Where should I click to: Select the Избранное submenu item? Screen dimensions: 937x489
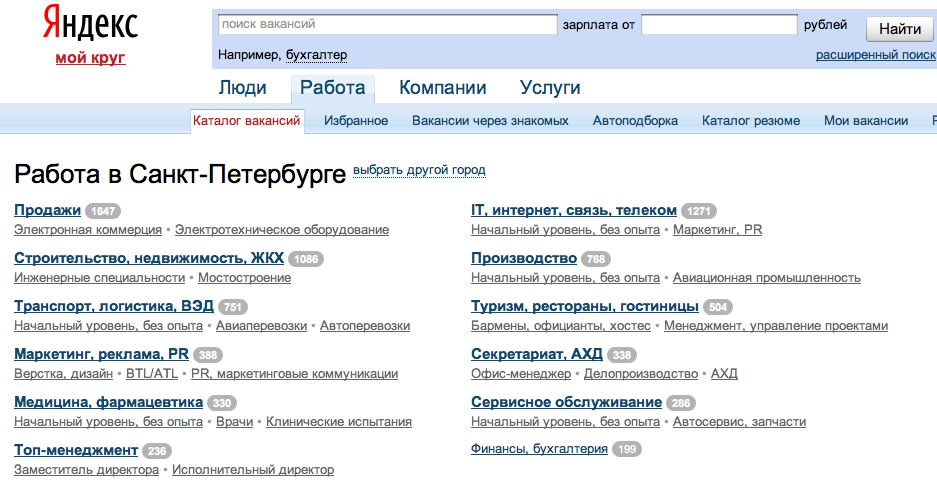point(356,121)
